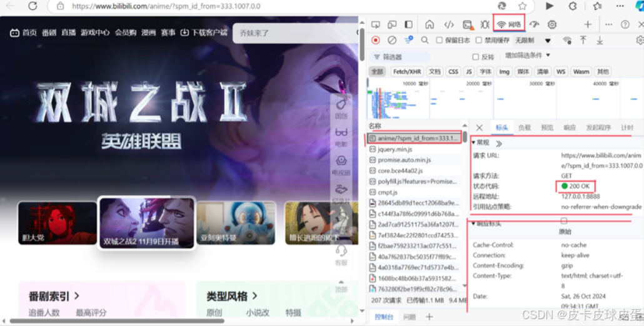Filter requests by Img

(x=504, y=71)
